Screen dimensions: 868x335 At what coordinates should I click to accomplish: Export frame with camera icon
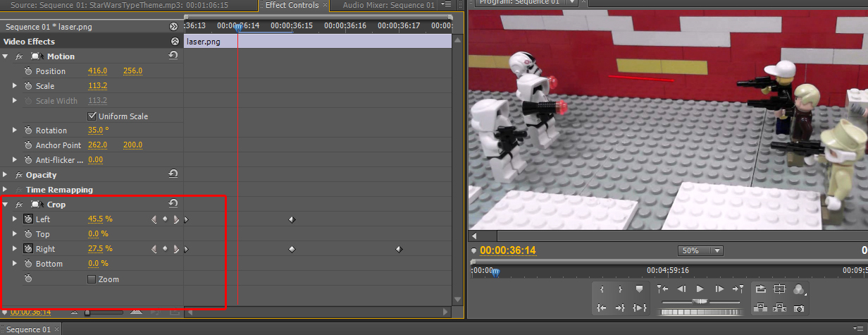(x=799, y=307)
